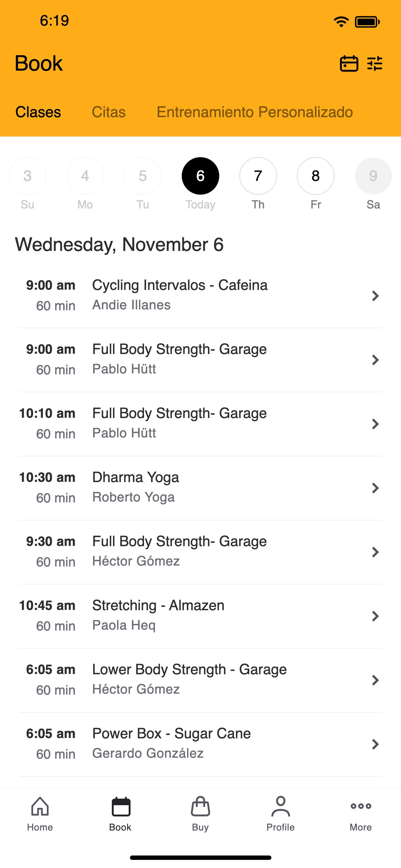Screen dimensions: 401x868
Task: Go to the Home tab icon
Action: click(x=40, y=806)
